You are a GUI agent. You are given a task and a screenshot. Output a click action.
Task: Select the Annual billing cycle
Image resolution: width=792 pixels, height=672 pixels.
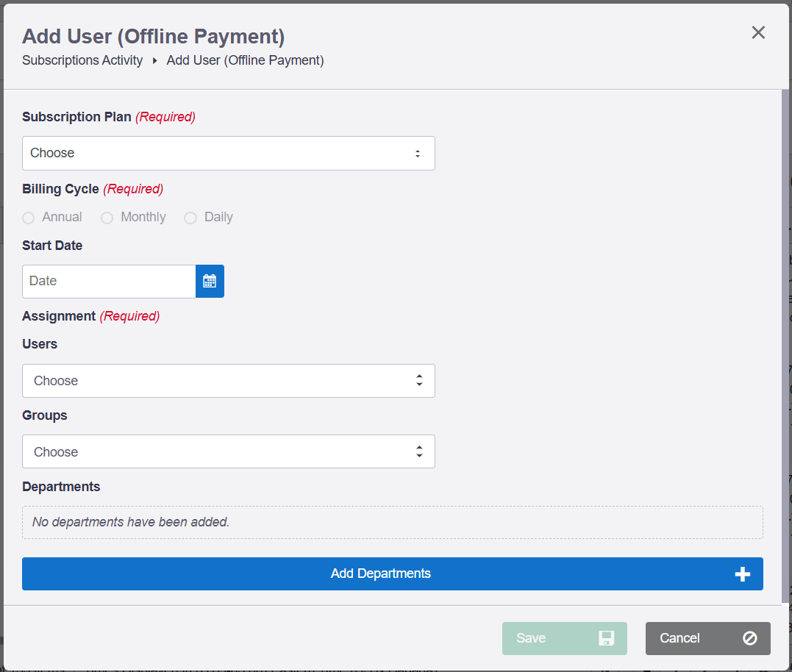coord(28,218)
